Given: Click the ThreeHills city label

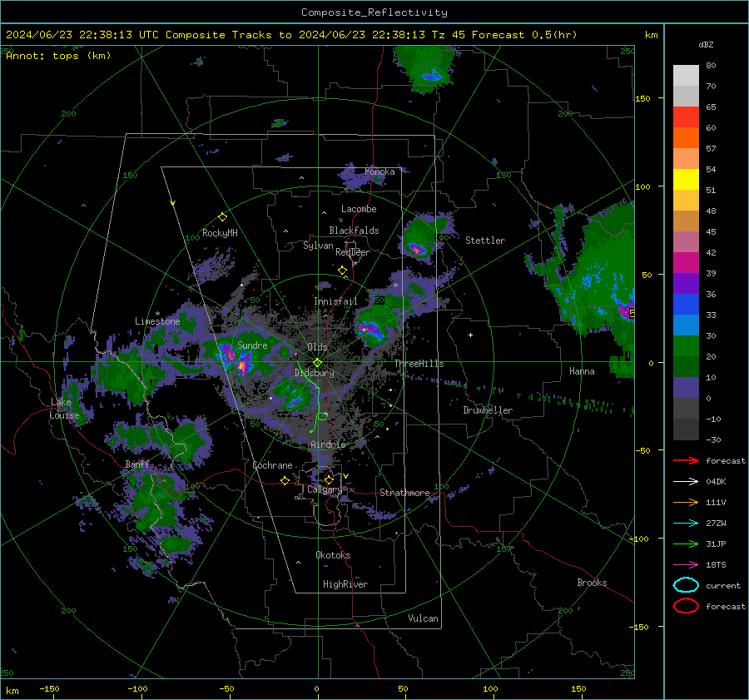Looking at the screenshot, I should point(419,364).
